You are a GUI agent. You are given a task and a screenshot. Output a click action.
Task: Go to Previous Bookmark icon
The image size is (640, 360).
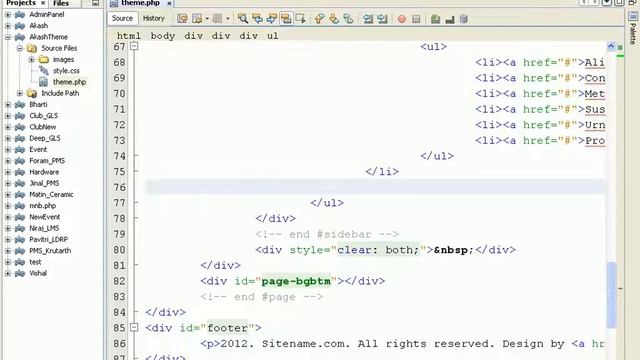click(x=319, y=18)
